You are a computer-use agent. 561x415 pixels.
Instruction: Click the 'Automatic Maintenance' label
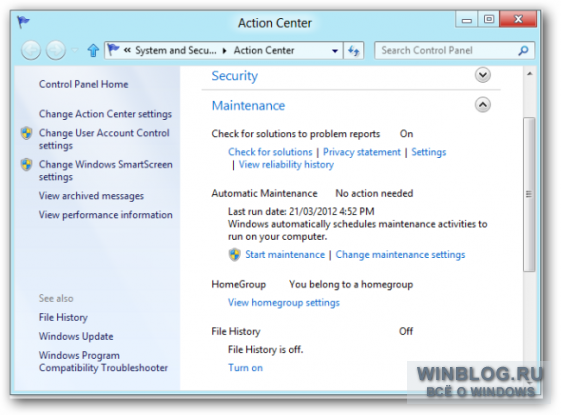(x=264, y=194)
